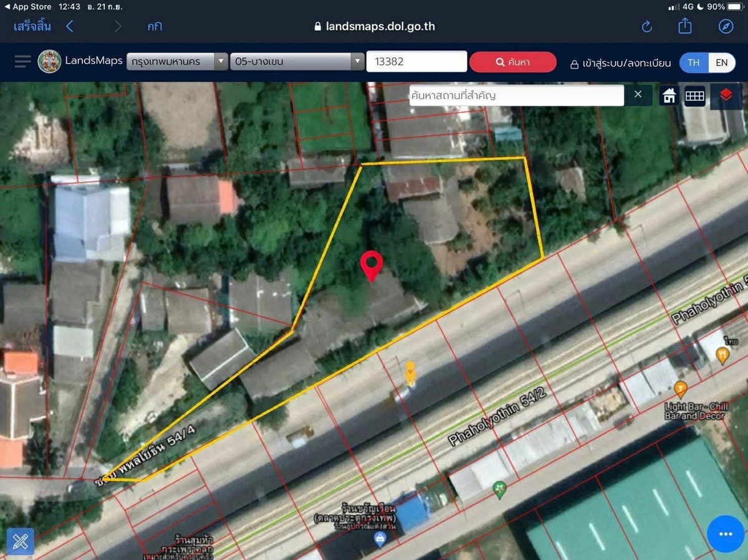Click the place search input field
This screenshot has width=748, height=560.
coord(516,95)
